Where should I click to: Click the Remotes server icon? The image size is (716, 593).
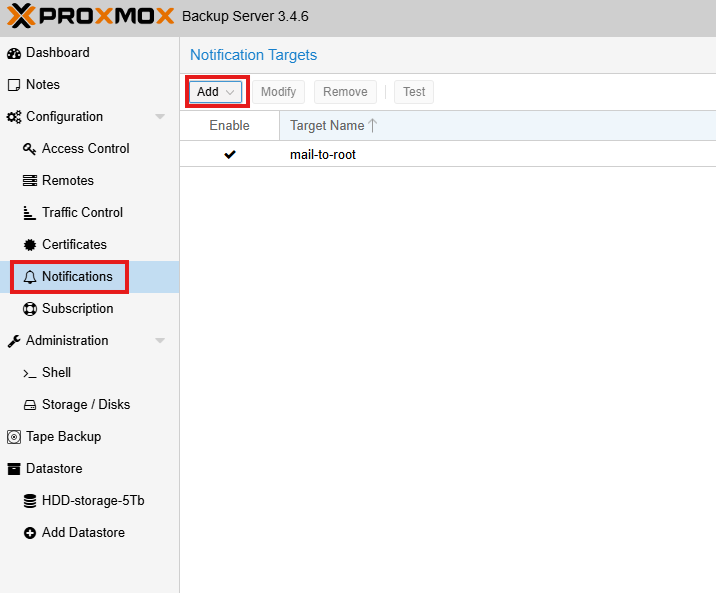(x=30, y=181)
